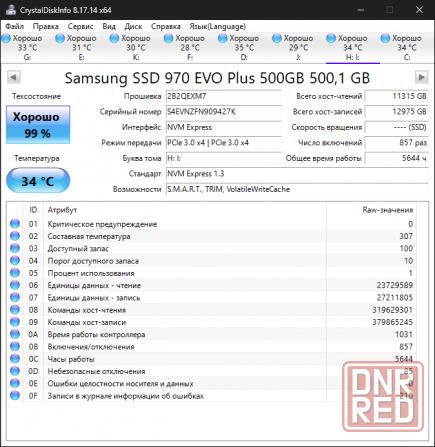Select drive H: I: disk tab
Viewport: 435px width, 447px height.
point(353,48)
